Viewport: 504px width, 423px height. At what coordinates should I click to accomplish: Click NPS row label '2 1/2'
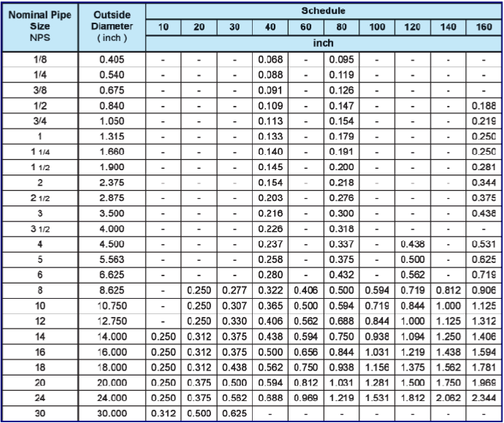(x=40, y=198)
